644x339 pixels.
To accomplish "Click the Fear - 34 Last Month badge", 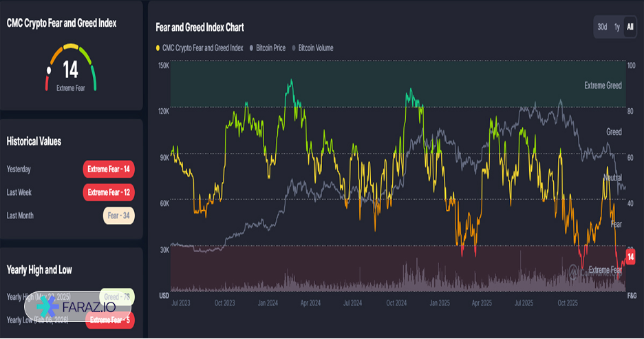I will [x=119, y=216].
